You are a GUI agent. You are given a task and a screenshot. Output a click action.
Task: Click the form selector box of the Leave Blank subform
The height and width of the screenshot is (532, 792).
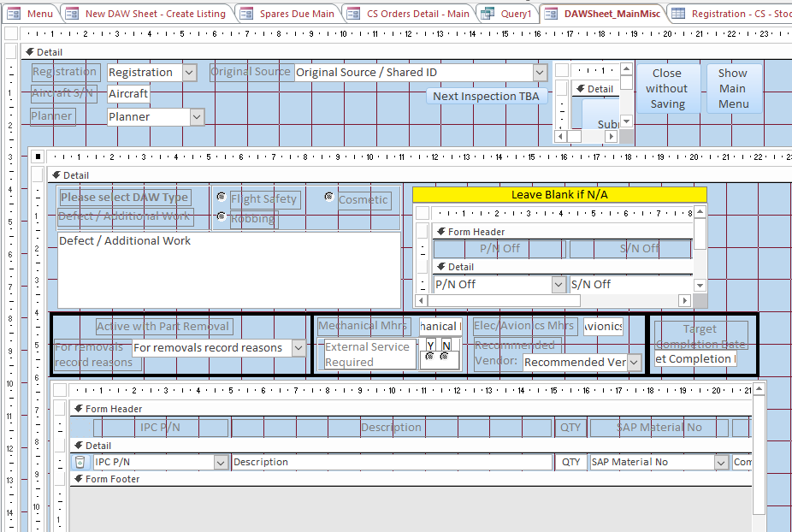423,213
